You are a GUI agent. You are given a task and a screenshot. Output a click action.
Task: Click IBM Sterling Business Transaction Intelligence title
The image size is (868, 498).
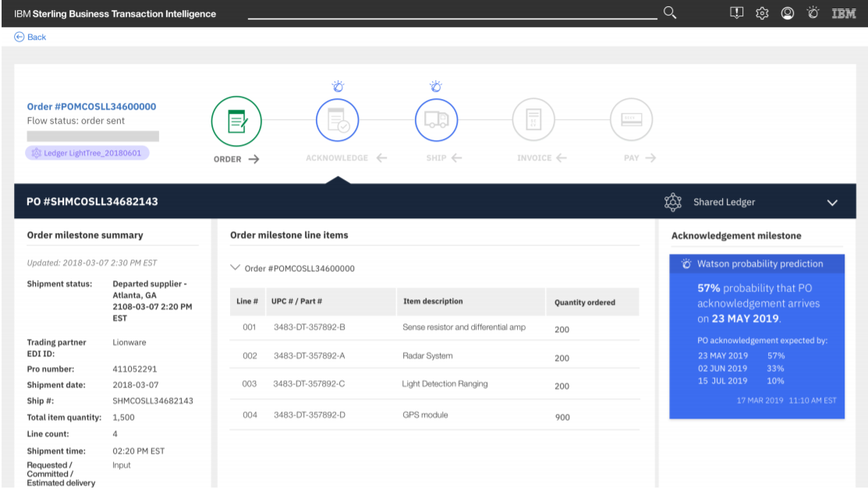(x=115, y=14)
